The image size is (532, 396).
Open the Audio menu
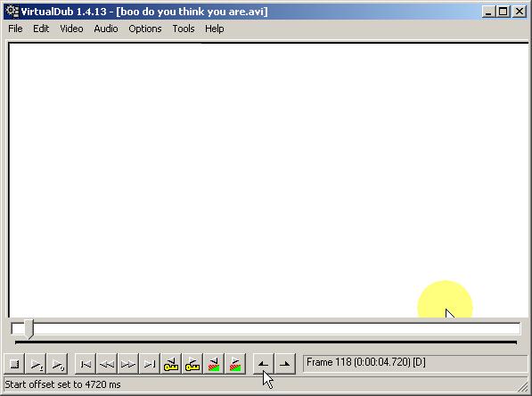pyautogui.click(x=106, y=29)
